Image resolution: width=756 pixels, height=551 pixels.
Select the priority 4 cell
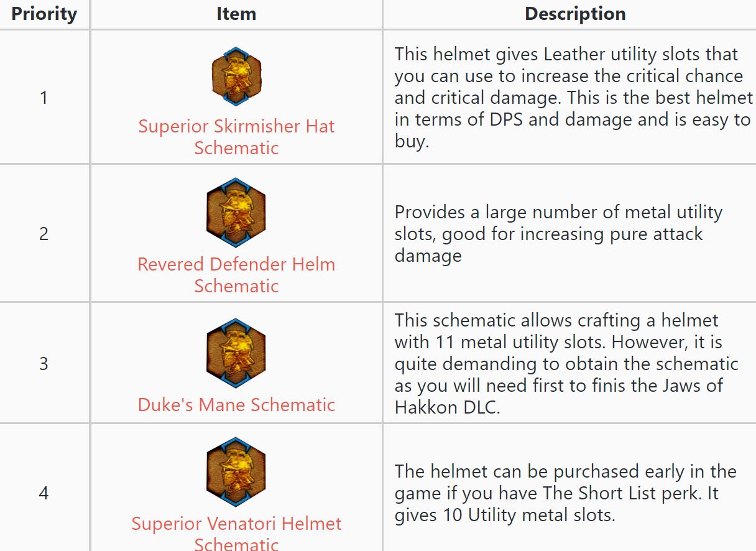click(44, 494)
